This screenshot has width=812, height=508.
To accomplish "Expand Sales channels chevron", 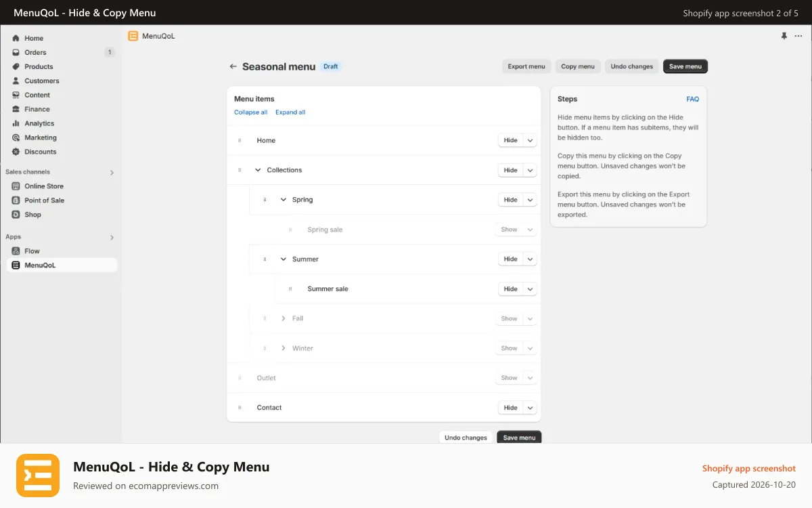I will tap(112, 173).
